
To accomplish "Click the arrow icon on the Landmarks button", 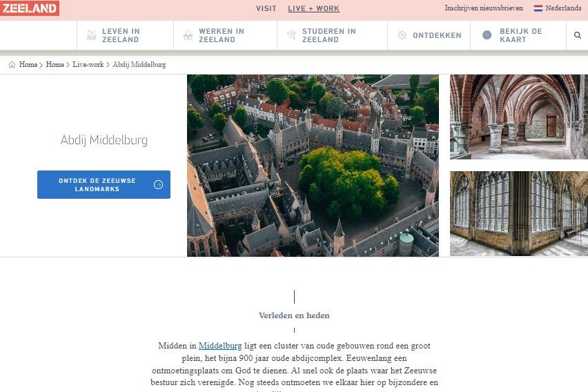I will [x=158, y=184].
